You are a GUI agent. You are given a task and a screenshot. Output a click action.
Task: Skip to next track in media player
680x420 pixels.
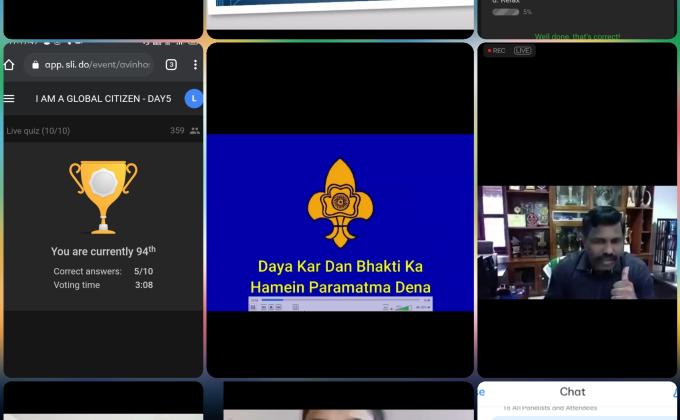[x=278, y=307]
